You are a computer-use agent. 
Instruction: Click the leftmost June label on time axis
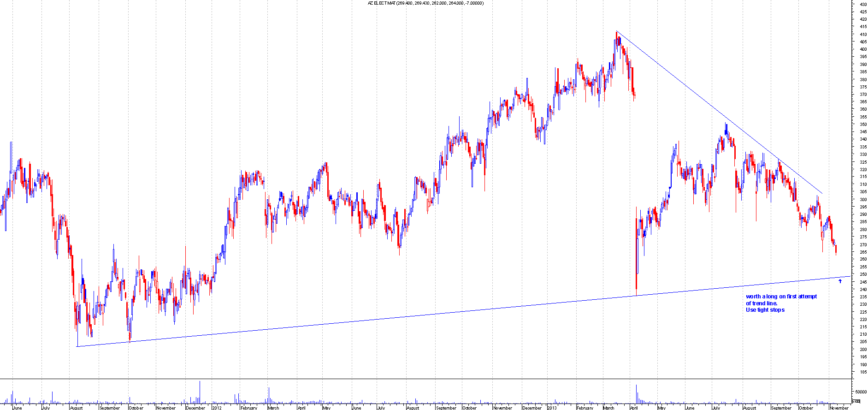pos(17,408)
